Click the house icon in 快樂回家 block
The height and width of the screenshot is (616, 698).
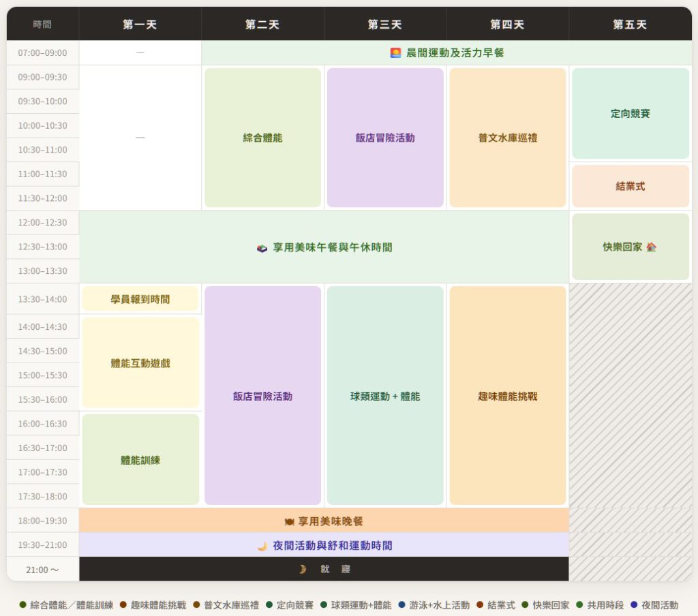point(651,247)
